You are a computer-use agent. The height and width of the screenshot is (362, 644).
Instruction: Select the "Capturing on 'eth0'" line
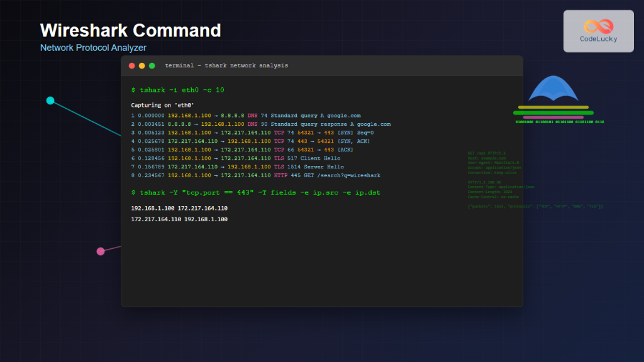[x=163, y=106]
